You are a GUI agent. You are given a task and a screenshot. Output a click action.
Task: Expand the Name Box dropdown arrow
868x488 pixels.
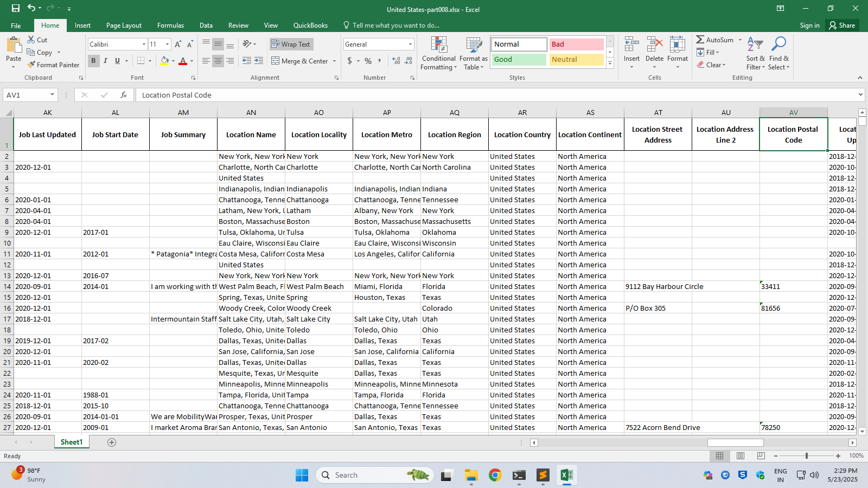[52, 95]
